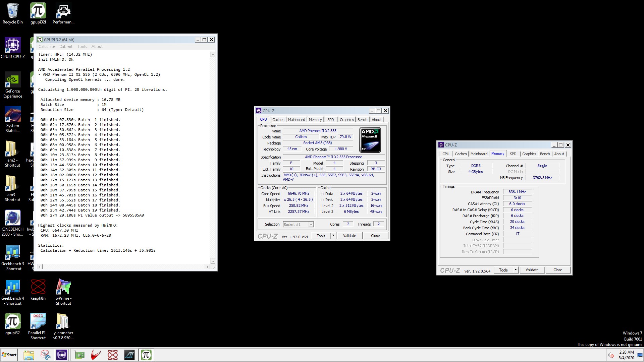Open SPD tab in middle CPU-Z window
The width and height of the screenshot is (644, 362).
point(331,120)
